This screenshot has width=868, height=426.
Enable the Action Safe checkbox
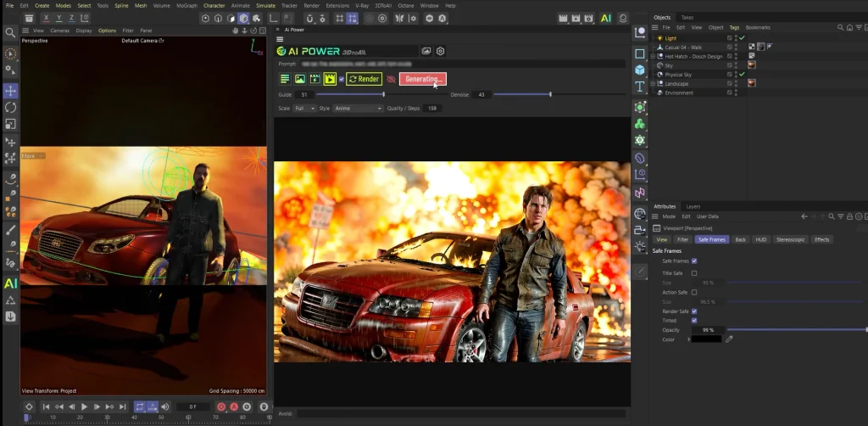pyautogui.click(x=694, y=292)
